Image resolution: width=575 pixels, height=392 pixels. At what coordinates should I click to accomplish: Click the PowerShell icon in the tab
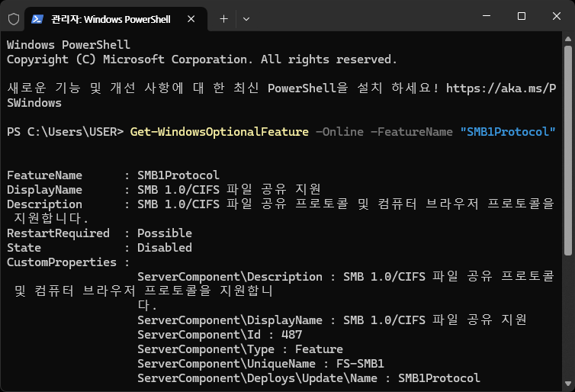click(x=37, y=19)
